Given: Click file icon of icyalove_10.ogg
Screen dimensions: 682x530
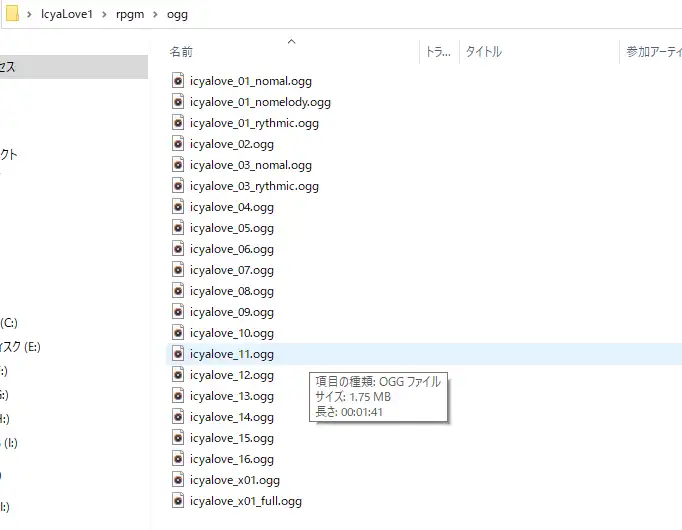Looking at the screenshot, I should point(178,333).
